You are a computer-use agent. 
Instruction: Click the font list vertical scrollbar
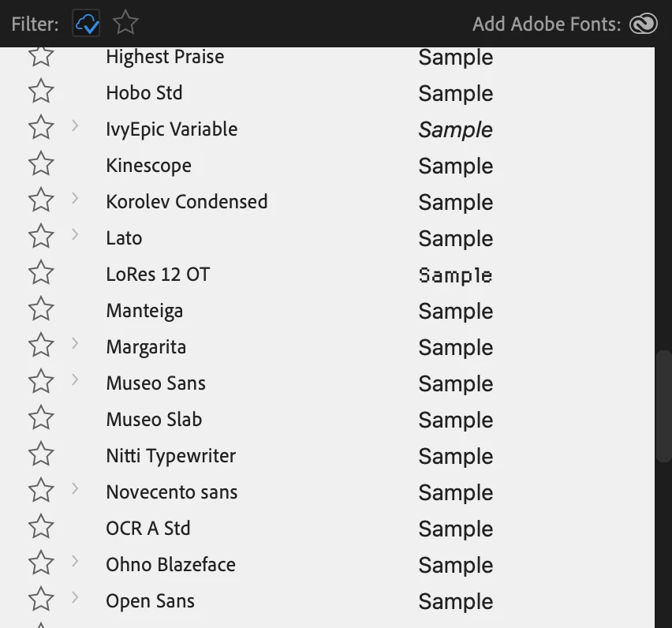[663, 406]
